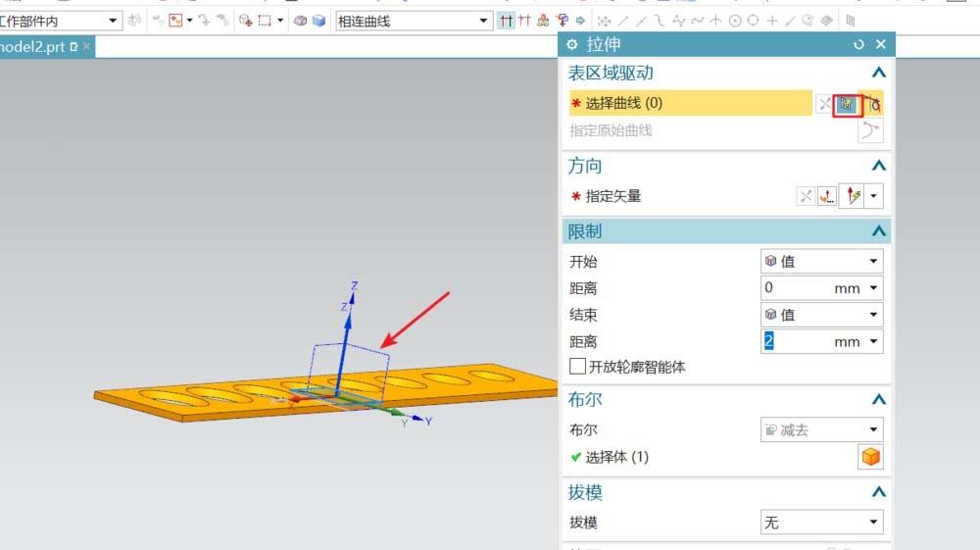980x550 pixels.
Task: Collapse the 布尔 section
Action: coord(879,399)
